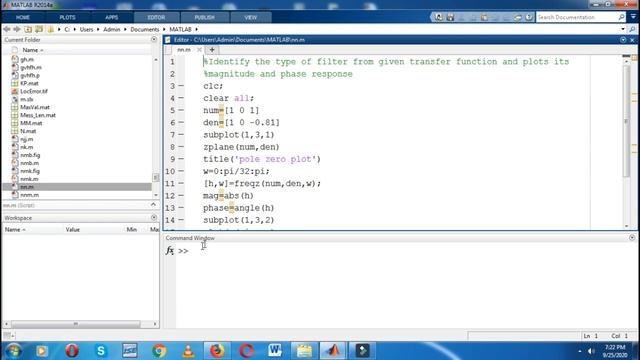640x360 pixels.
Task: Click the quick access paste icon
Action: tap(484, 17)
